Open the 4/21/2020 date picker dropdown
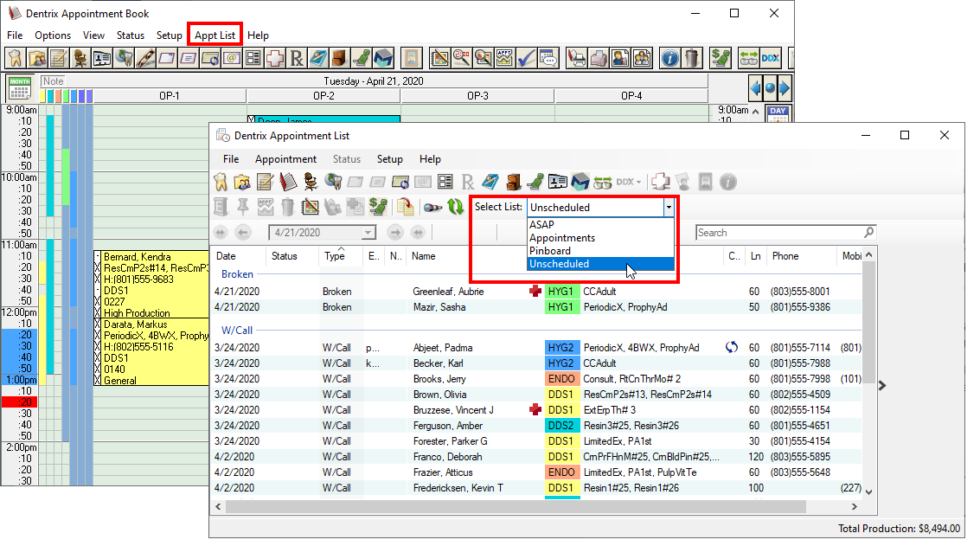The image size is (980, 546). [x=369, y=233]
